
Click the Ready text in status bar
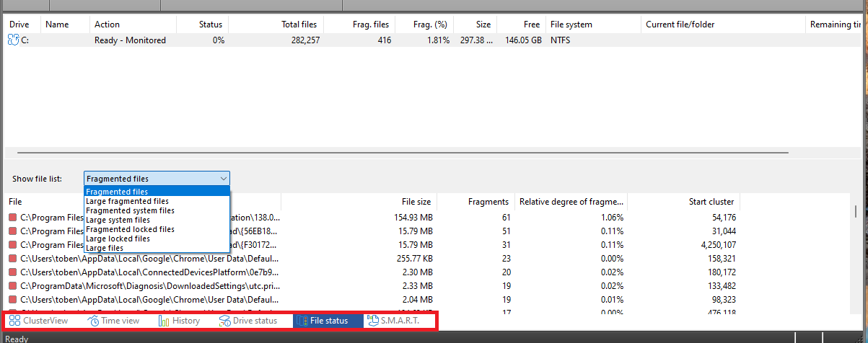[x=17, y=339]
